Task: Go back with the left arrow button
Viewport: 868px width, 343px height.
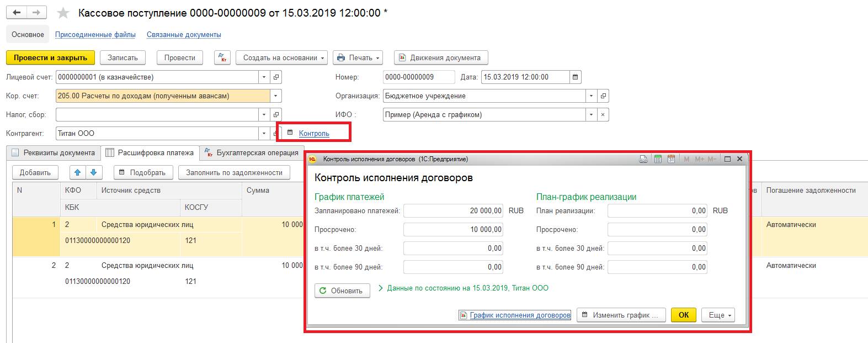Action: (x=17, y=12)
